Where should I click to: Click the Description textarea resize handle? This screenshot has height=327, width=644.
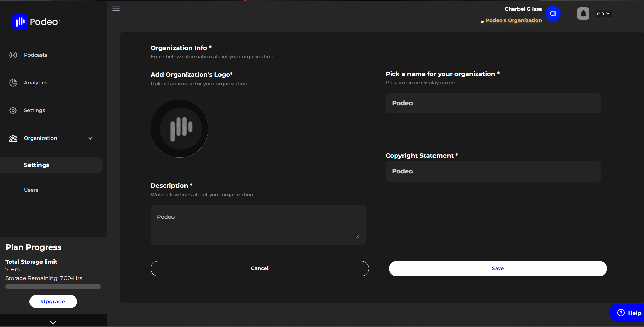357,236
